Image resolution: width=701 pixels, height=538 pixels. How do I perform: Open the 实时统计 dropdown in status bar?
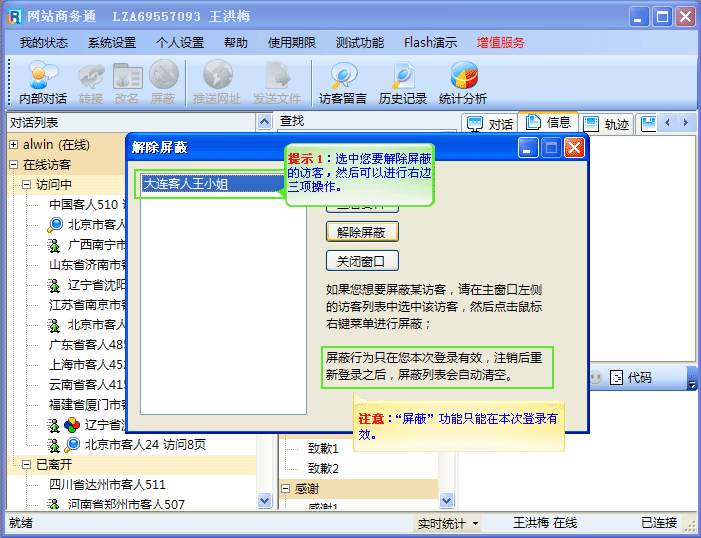pos(447,523)
